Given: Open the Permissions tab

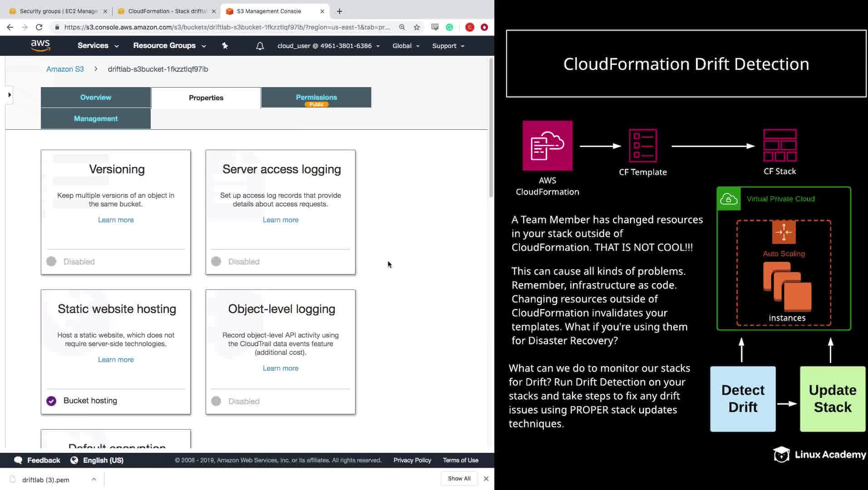Looking at the screenshot, I should click(x=316, y=98).
